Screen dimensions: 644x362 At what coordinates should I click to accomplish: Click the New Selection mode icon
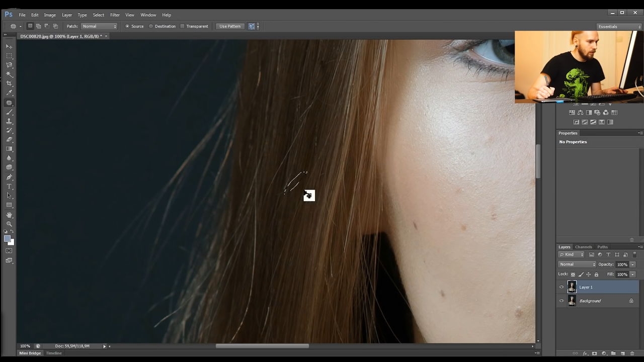click(x=30, y=26)
